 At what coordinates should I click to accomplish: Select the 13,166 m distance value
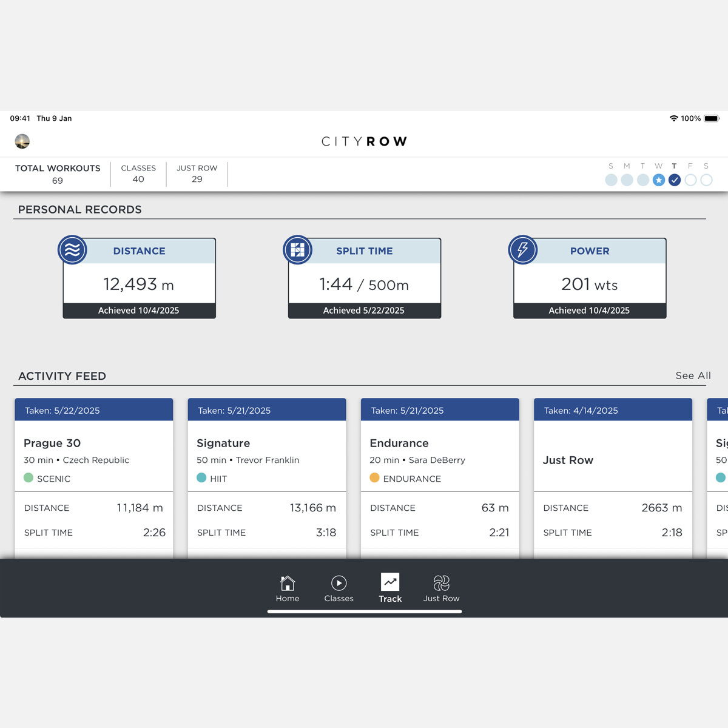[313, 508]
